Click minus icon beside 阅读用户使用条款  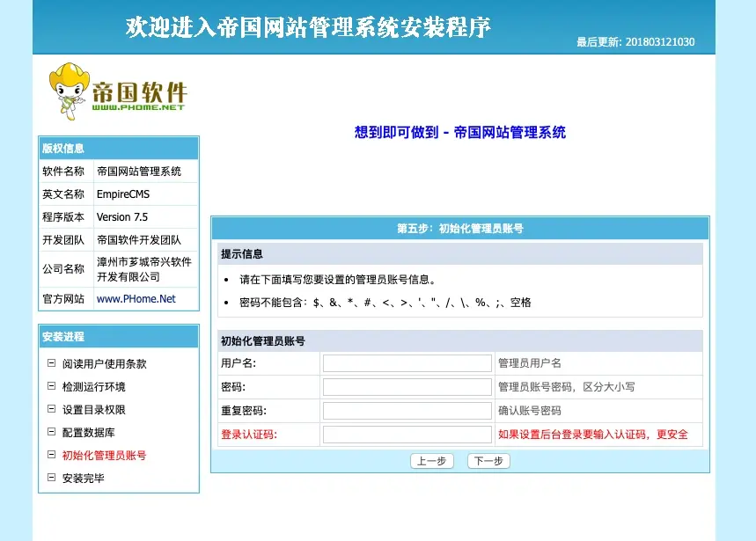point(51,363)
